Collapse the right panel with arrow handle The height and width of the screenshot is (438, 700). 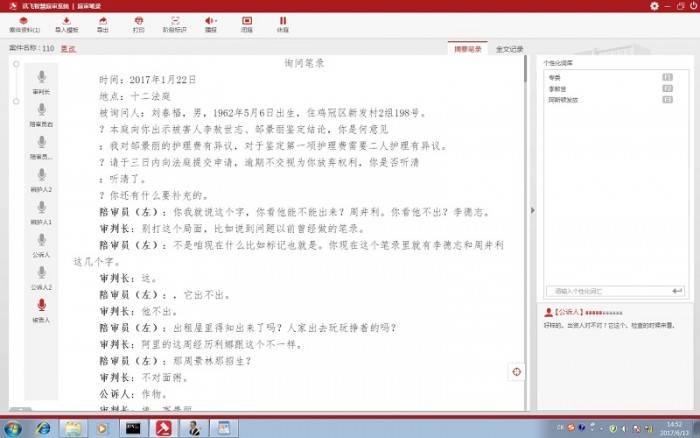pyautogui.click(x=532, y=210)
